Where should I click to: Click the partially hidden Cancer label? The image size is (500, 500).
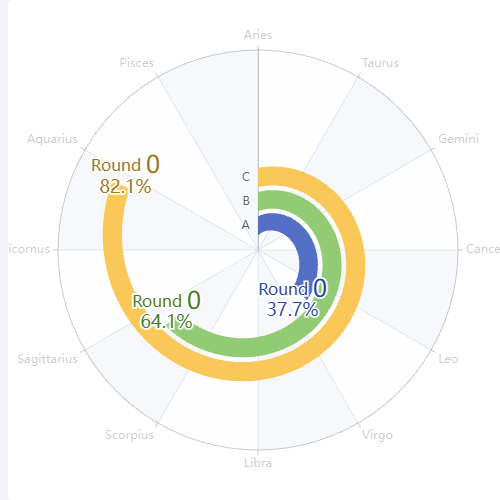coord(483,249)
